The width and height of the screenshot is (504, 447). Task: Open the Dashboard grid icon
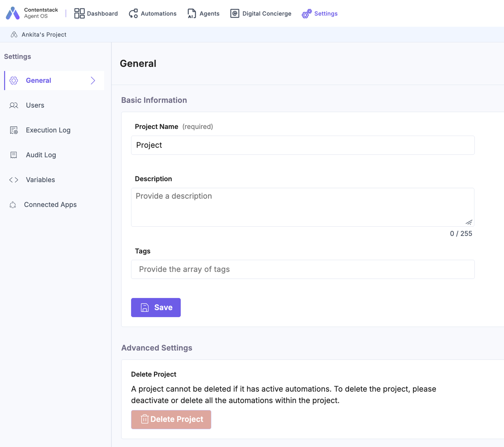pyautogui.click(x=79, y=13)
